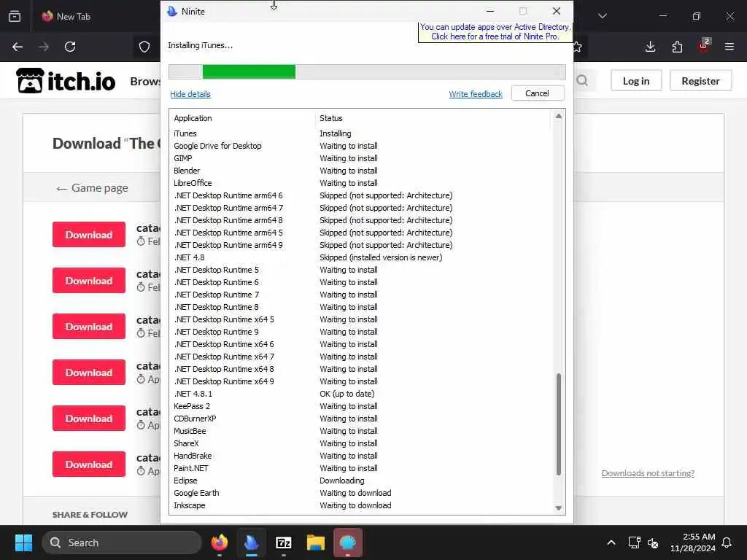Open Firefox tracking protection shield icon
The height and width of the screenshot is (560, 747).
click(x=144, y=47)
